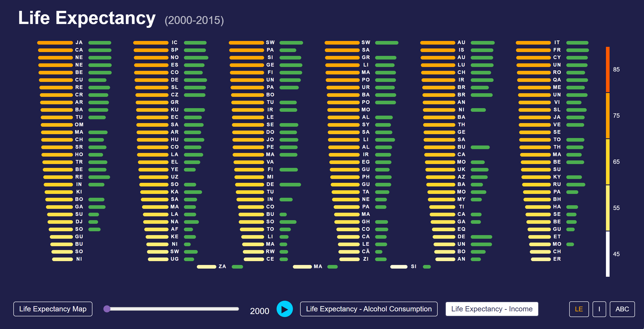Click the yellow 65 legend segment

pos(608,162)
